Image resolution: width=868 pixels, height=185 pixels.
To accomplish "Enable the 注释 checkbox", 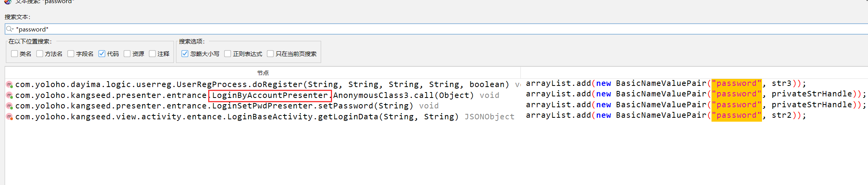I will pyautogui.click(x=152, y=54).
